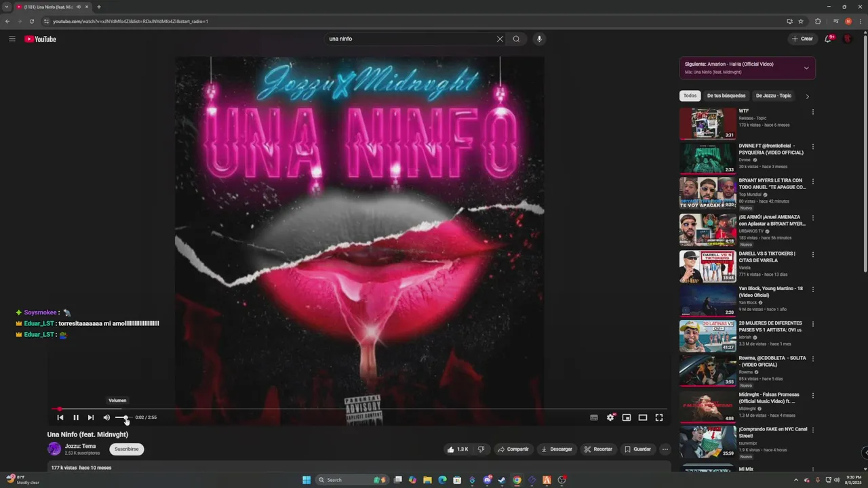This screenshot has height=488, width=868.
Task: Open options menu for DVNNE PSYQUERIA video
Action: (x=813, y=146)
